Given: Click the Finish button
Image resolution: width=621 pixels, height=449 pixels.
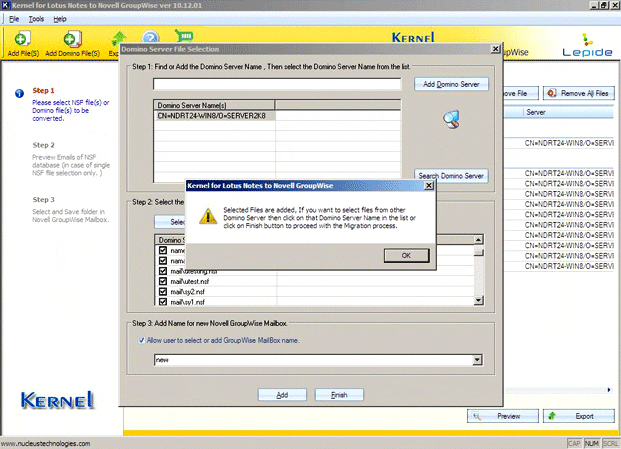Looking at the screenshot, I should click(339, 395).
